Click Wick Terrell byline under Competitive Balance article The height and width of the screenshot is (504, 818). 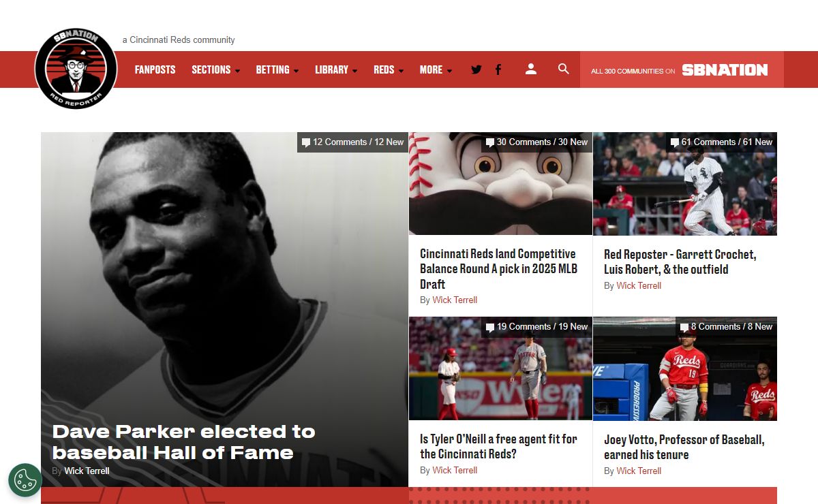click(455, 300)
